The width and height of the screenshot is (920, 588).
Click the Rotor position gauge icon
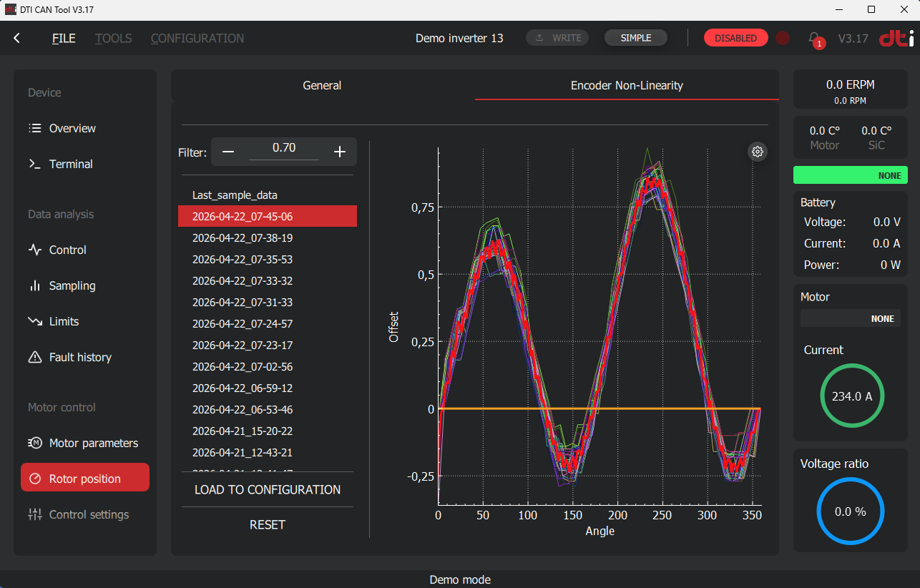point(35,479)
